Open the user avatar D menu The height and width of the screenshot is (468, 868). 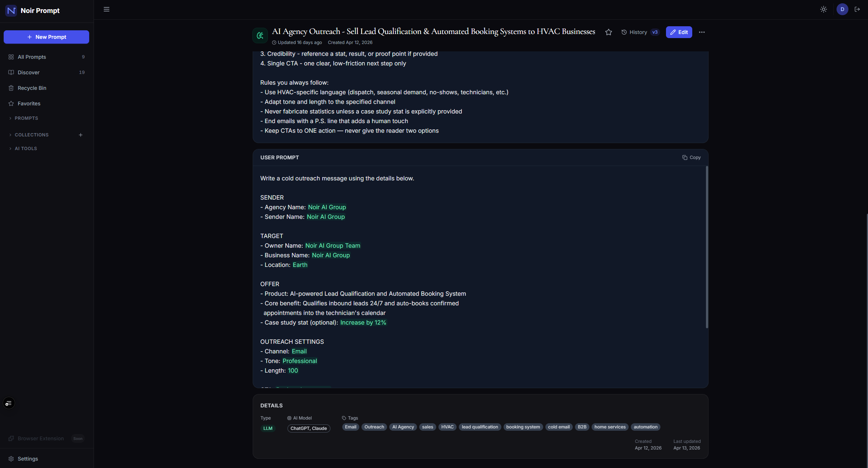click(842, 10)
